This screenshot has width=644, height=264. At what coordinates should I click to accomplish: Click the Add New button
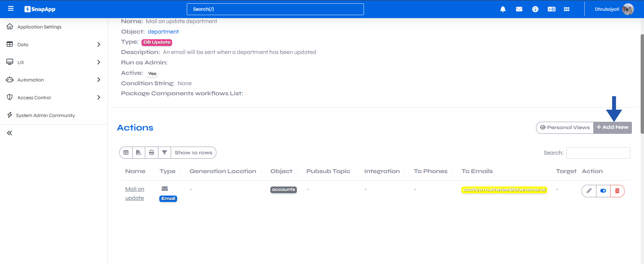pyautogui.click(x=613, y=127)
